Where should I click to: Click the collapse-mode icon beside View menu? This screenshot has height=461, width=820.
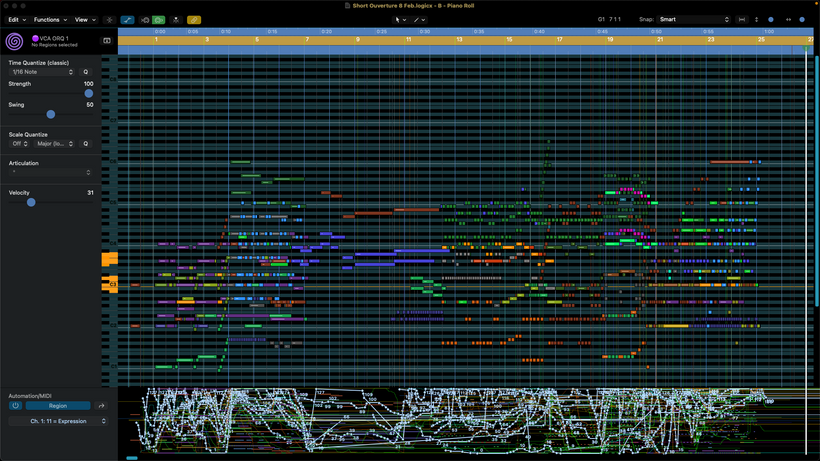pos(110,19)
